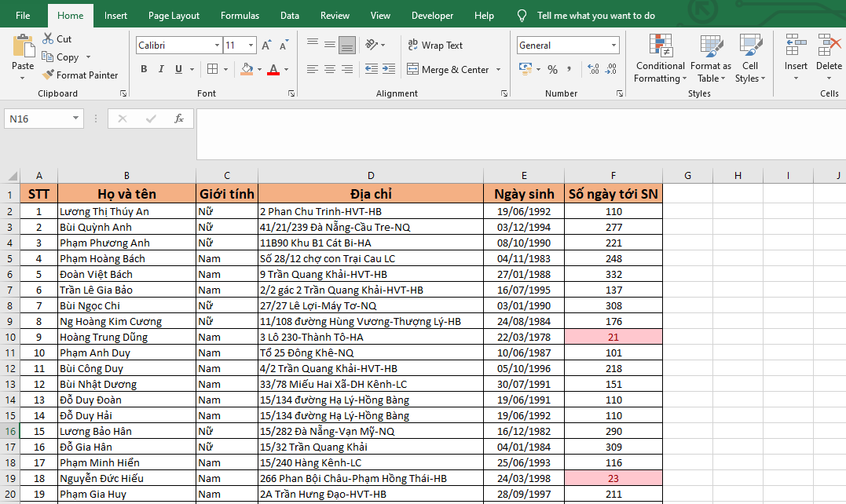Viewport: 846px width, 504px height.
Task: Apply Percent Style number format
Action: tap(552, 70)
